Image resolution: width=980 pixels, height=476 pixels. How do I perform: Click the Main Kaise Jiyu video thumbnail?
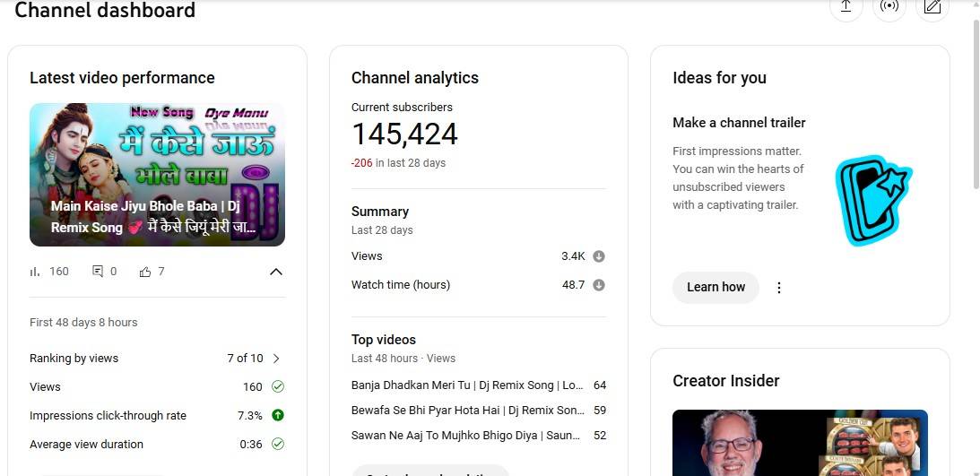(157, 174)
